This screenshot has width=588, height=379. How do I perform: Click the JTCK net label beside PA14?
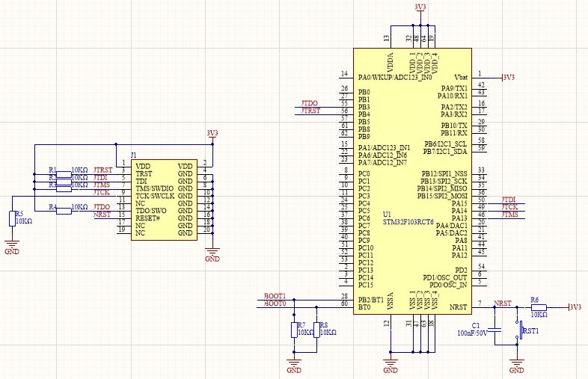click(x=509, y=207)
